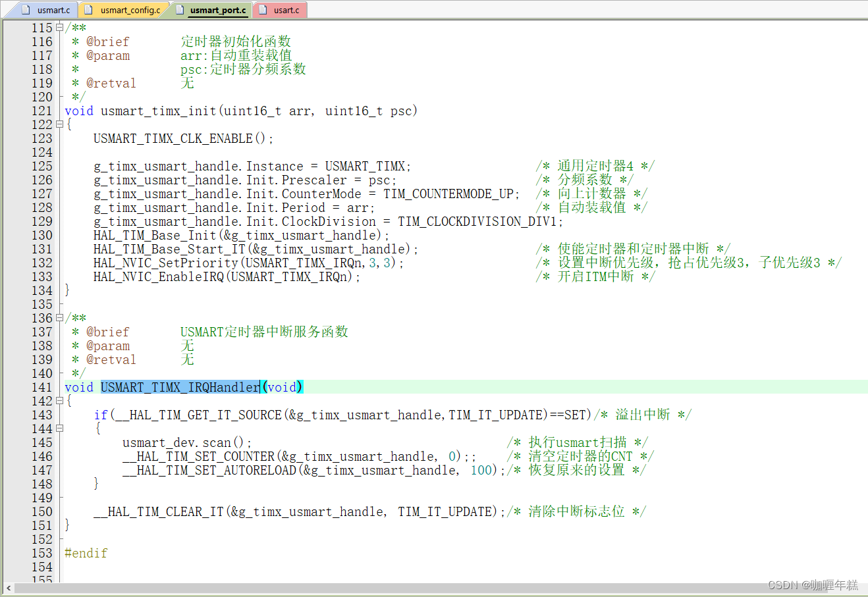Click the 清除中断标志位 comment on line 150
Screen dimensions: 868x597
(x=576, y=511)
